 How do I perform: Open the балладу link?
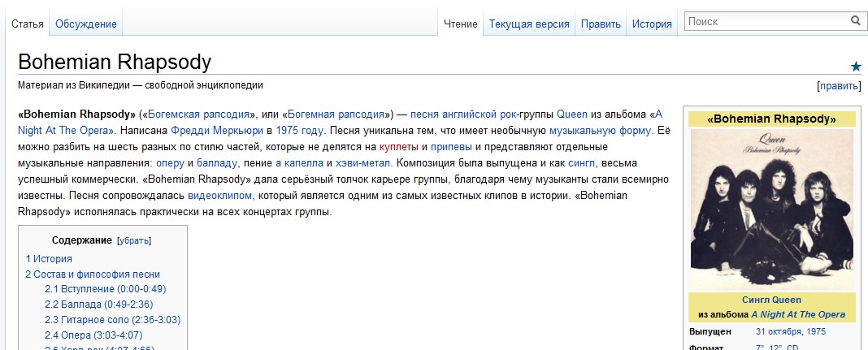(216, 164)
